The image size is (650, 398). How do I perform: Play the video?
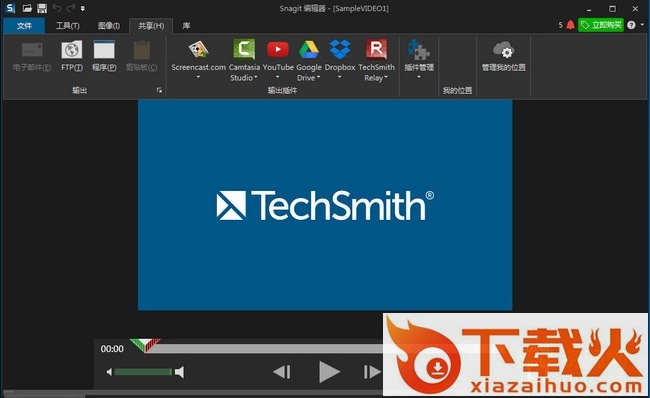click(x=329, y=372)
